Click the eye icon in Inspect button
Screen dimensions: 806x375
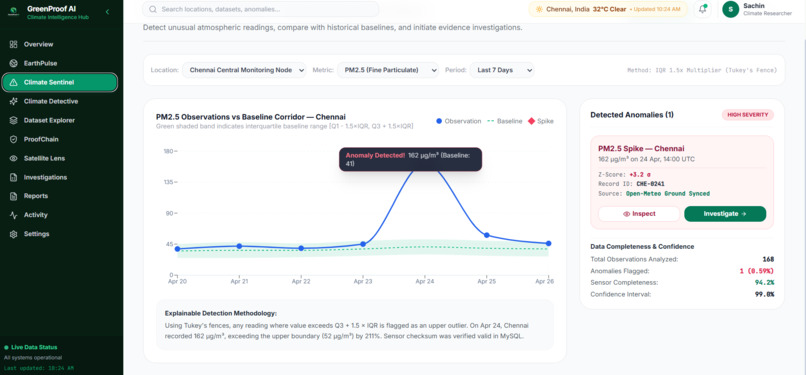pos(626,214)
